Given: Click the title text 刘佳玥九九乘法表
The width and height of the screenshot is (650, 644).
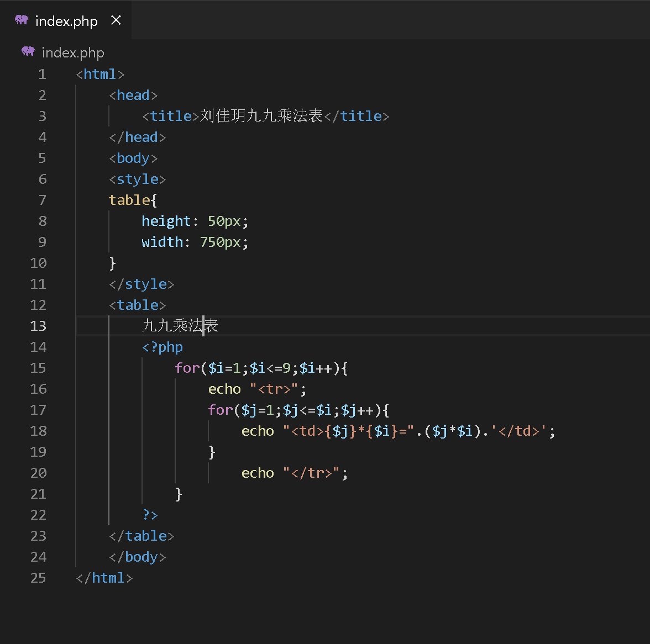Looking at the screenshot, I should (x=261, y=116).
